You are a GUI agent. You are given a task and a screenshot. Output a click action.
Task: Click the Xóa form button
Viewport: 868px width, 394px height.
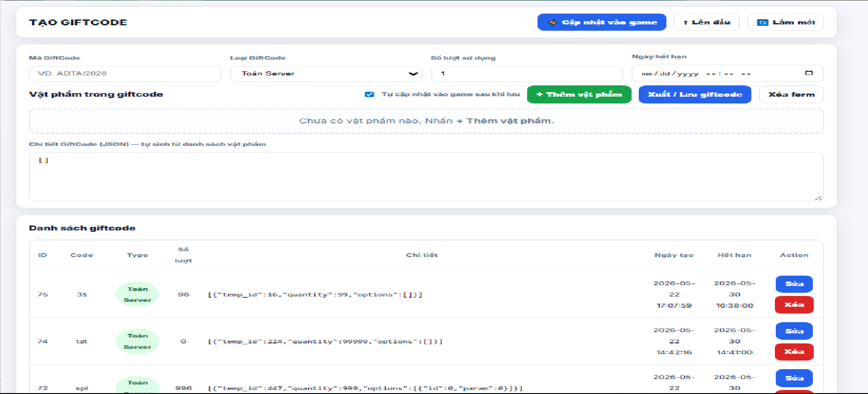coord(791,94)
